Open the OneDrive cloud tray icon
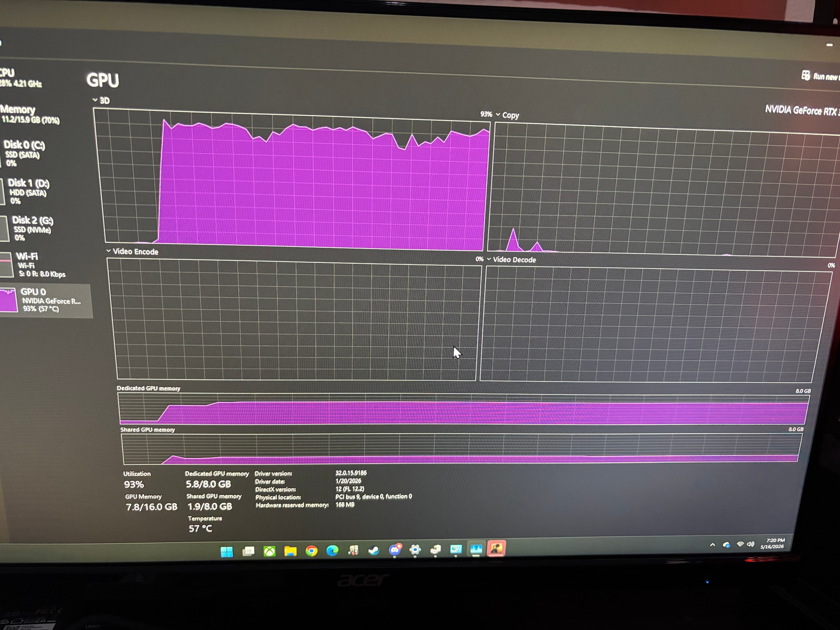This screenshot has width=840, height=630. coord(726,545)
